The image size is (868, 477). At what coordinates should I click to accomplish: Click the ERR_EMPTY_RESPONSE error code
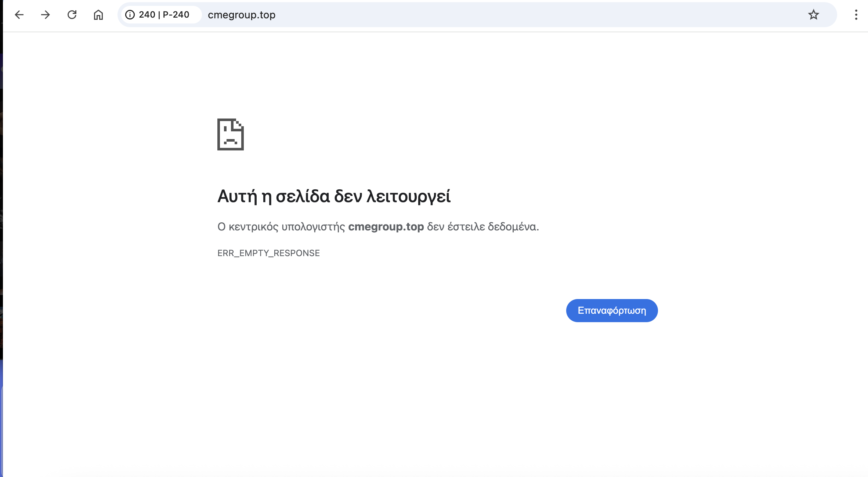[268, 253]
